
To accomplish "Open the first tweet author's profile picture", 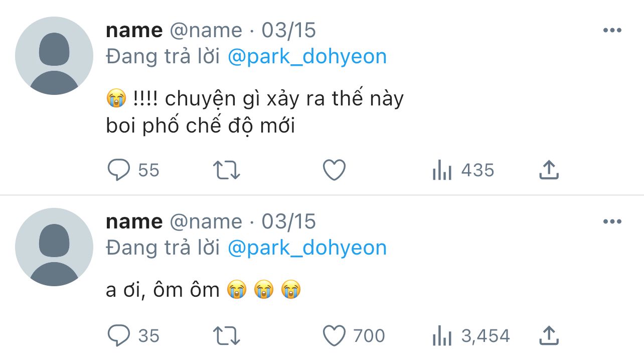I will coord(54,56).
